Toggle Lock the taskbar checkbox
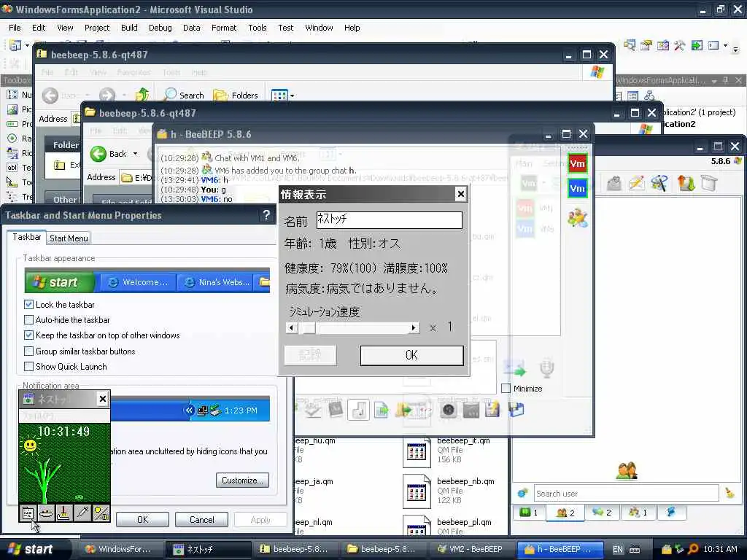Image resolution: width=747 pixels, height=560 pixels. [x=28, y=305]
